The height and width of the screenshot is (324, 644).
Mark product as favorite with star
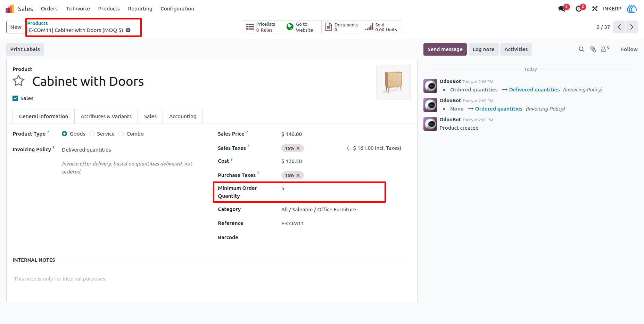(x=19, y=81)
